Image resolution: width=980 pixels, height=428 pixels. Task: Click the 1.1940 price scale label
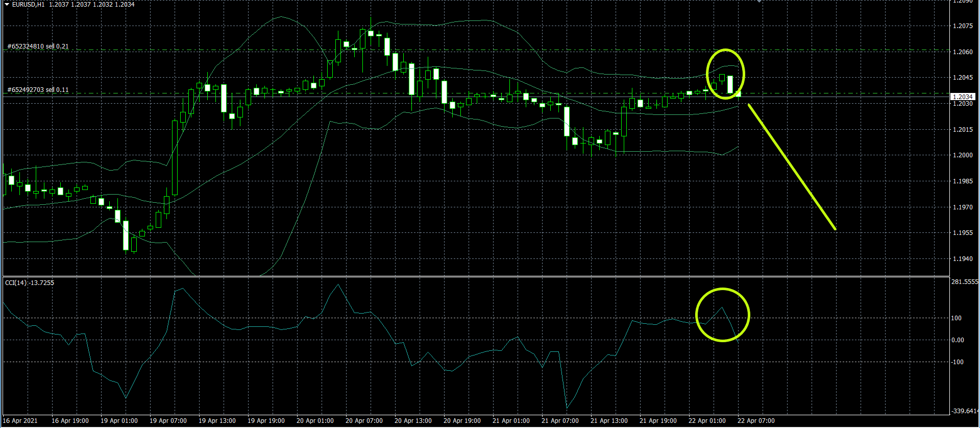963,259
